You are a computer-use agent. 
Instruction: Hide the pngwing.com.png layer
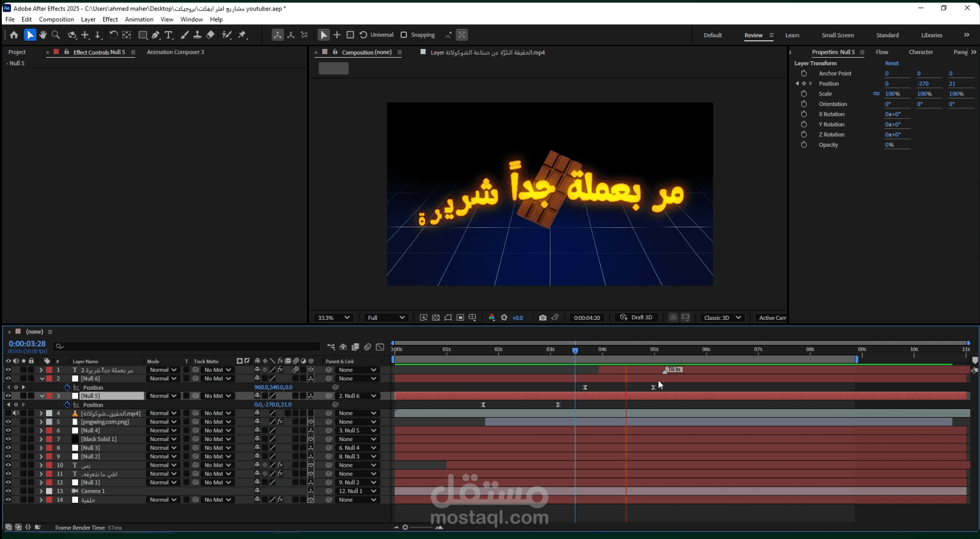8,422
